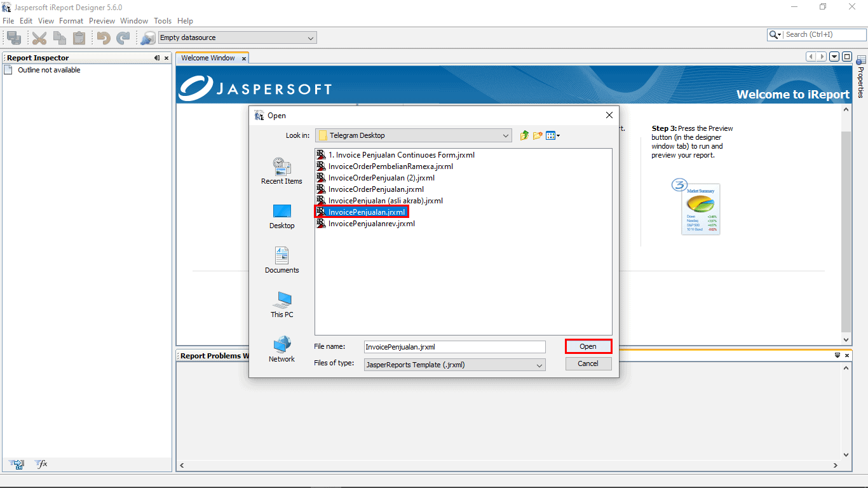Click the Welcome Window vertical scrollbar
The width and height of the screenshot is (868, 488).
click(846, 225)
